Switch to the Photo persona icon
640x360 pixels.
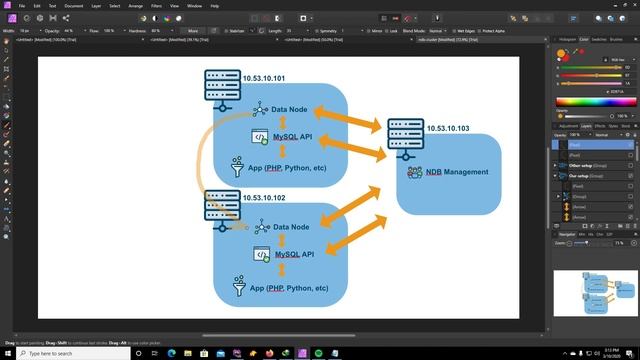tap(12, 18)
